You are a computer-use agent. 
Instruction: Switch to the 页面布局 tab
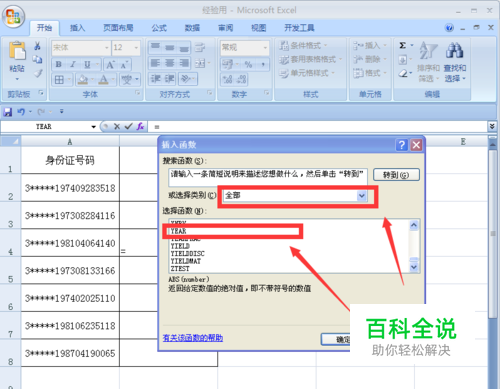(x=118, y=28)
